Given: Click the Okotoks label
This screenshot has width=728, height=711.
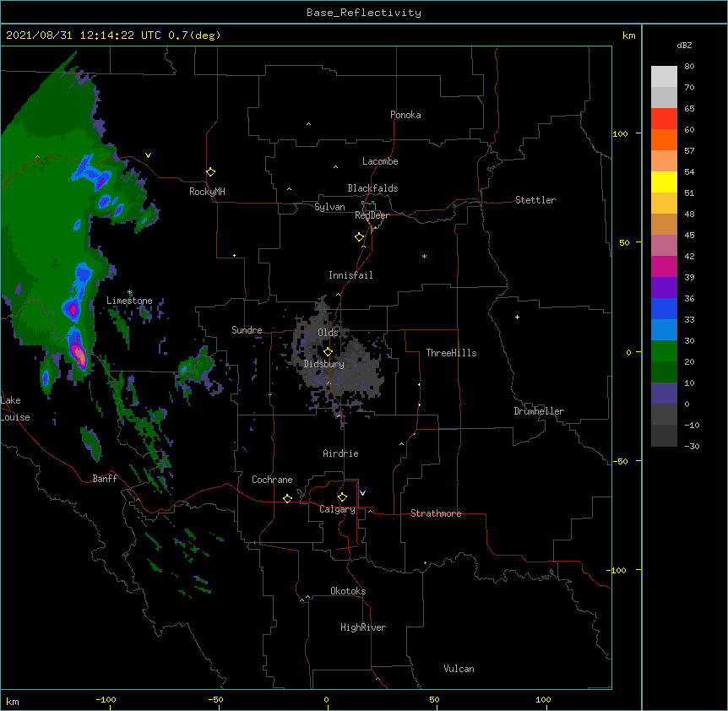Looking at the screenshot, I should [x=348, y=591].
